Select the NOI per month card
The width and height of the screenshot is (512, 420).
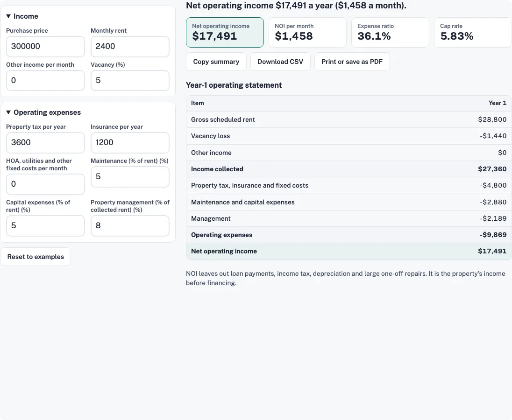click(x=307, y=32)
